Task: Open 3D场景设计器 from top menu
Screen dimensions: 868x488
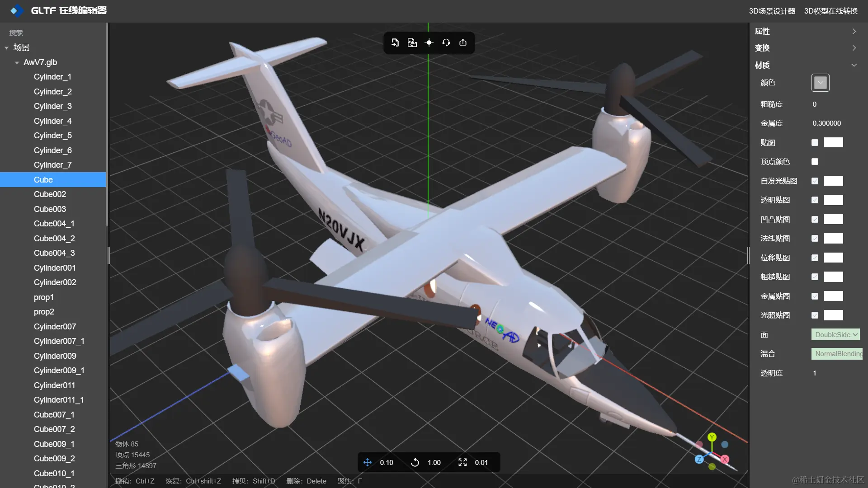Action: point(772,11)
